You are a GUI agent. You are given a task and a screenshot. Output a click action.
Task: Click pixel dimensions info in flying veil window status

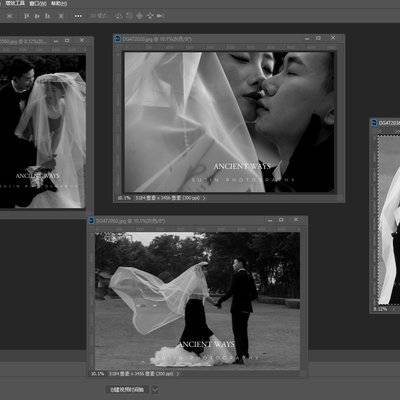141,374
